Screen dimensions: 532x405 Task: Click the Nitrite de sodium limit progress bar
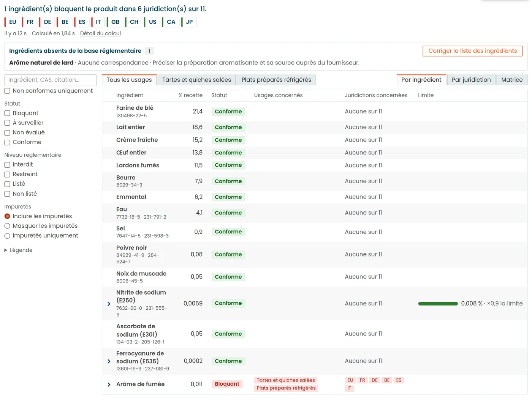coord(438,304)
